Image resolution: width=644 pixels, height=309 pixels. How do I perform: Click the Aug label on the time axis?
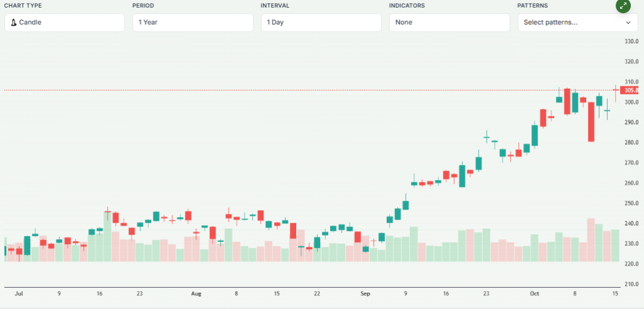click(196, 294)
